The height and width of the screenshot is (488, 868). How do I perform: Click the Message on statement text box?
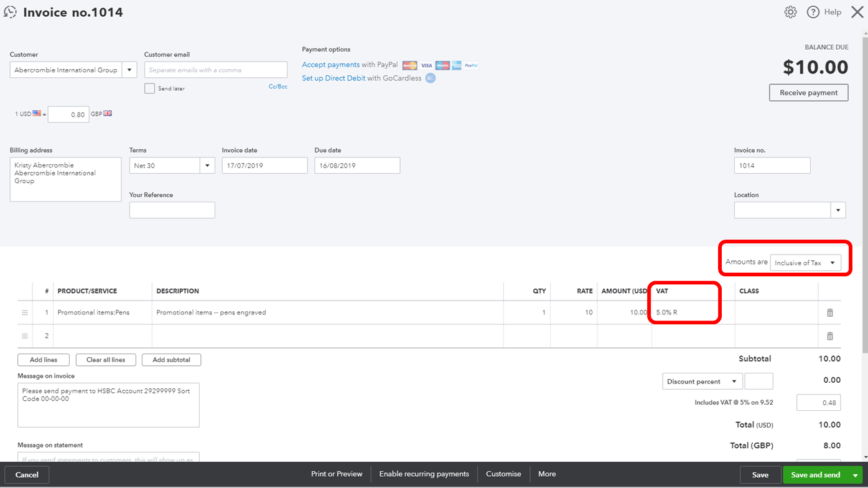tap(108, 457)
